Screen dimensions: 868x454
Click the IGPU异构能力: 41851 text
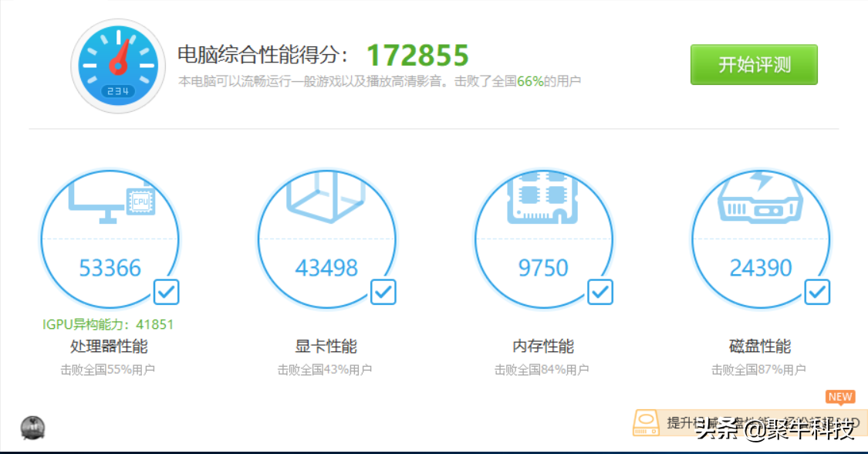click(108, 324)
